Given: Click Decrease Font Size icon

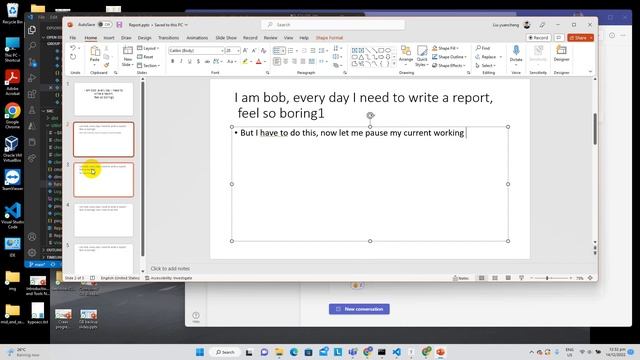Looking at the screenshot, I should point(254,50).
